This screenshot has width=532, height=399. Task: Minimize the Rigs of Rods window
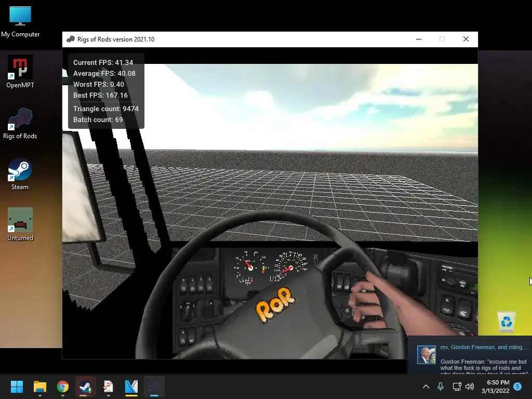point(419,39)
